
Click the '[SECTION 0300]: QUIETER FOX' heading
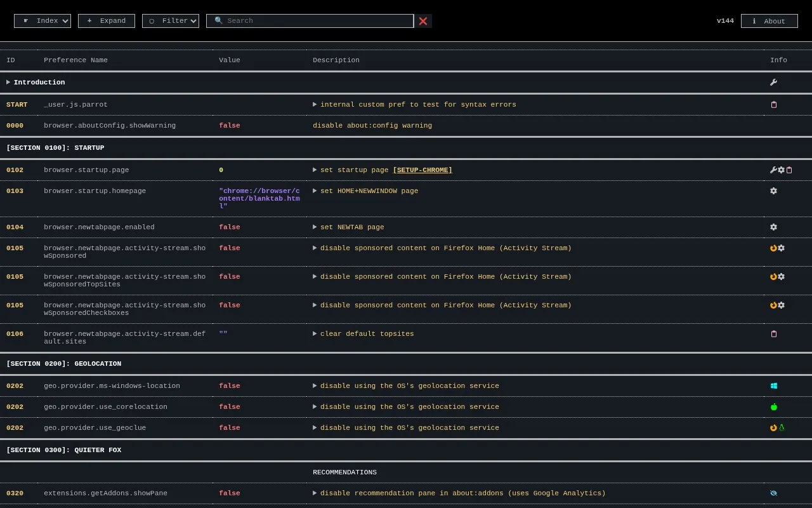pos(63,450)
